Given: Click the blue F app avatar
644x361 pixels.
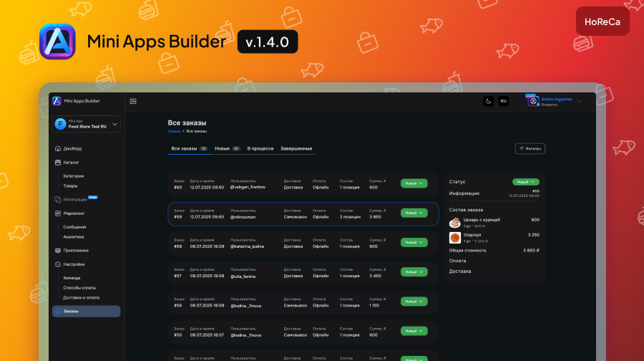Looking at the screenshot, I should pyautogui.click(x=60, y=124).
